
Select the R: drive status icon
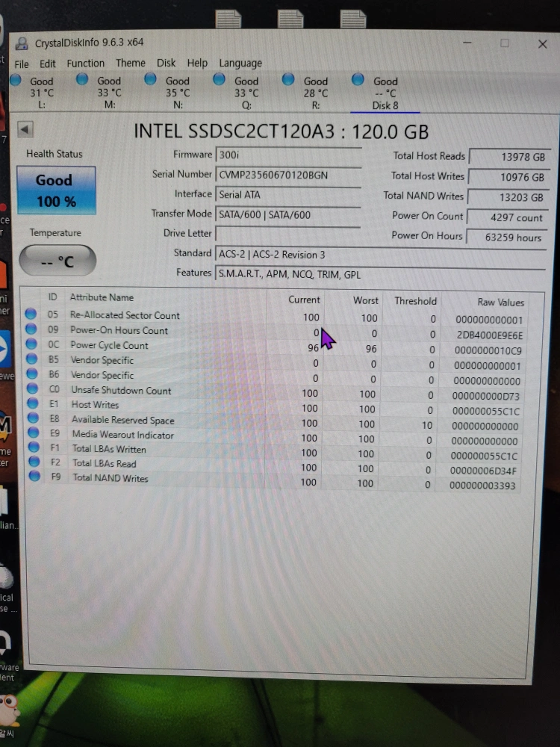[287, 79]
